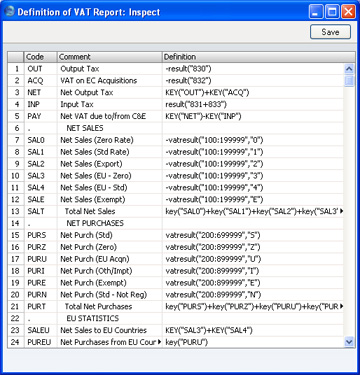360x375 pixels.
Task: Click 'Net Purch (Oth/Impt)' comment
Action: tap(110, 271)
